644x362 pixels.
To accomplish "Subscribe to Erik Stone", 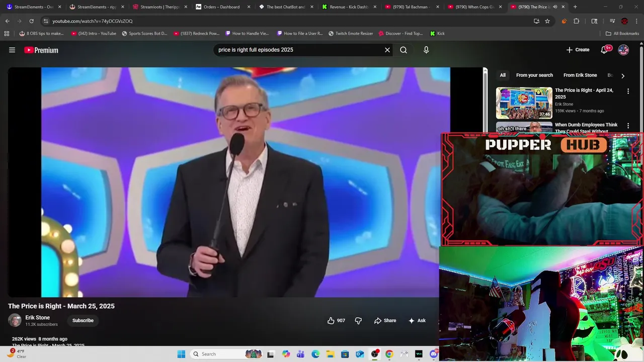I will (x=83, y=320).
